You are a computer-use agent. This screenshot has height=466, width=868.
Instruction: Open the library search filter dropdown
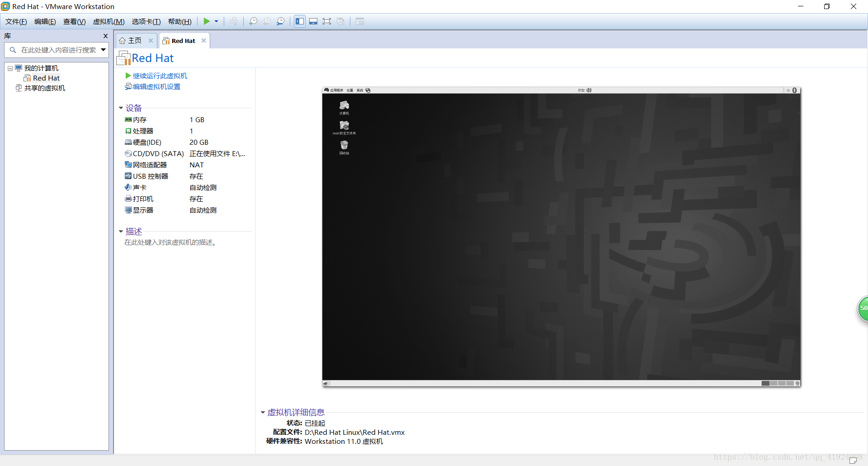[x=104, y=50]
